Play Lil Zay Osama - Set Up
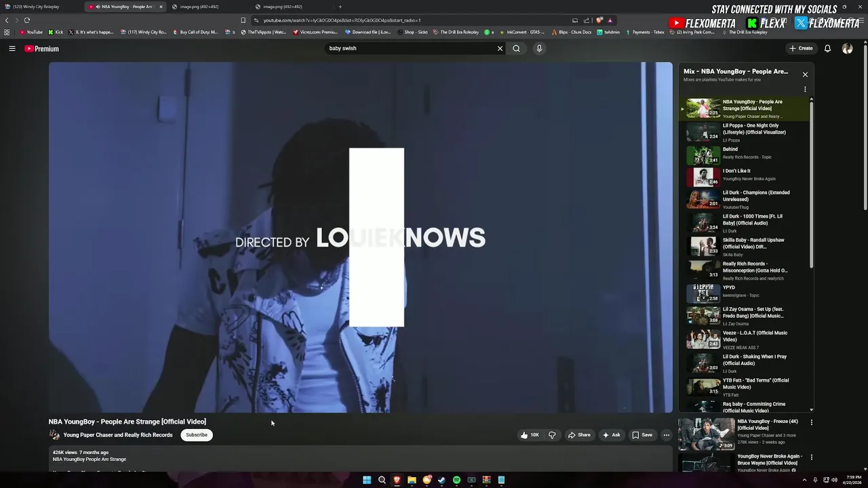The height and width of the screenshot is (488, 868). click(745, 316)
